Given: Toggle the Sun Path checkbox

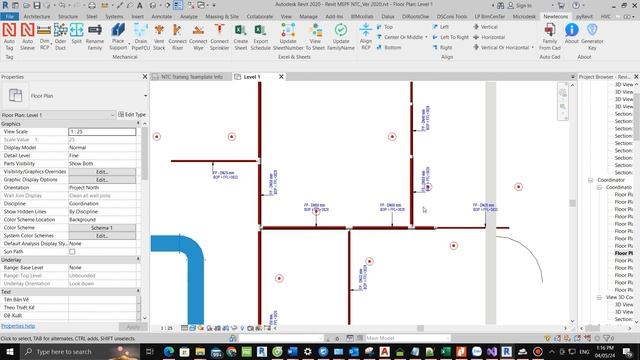Looking at the screenshot, I should (72, 251).
